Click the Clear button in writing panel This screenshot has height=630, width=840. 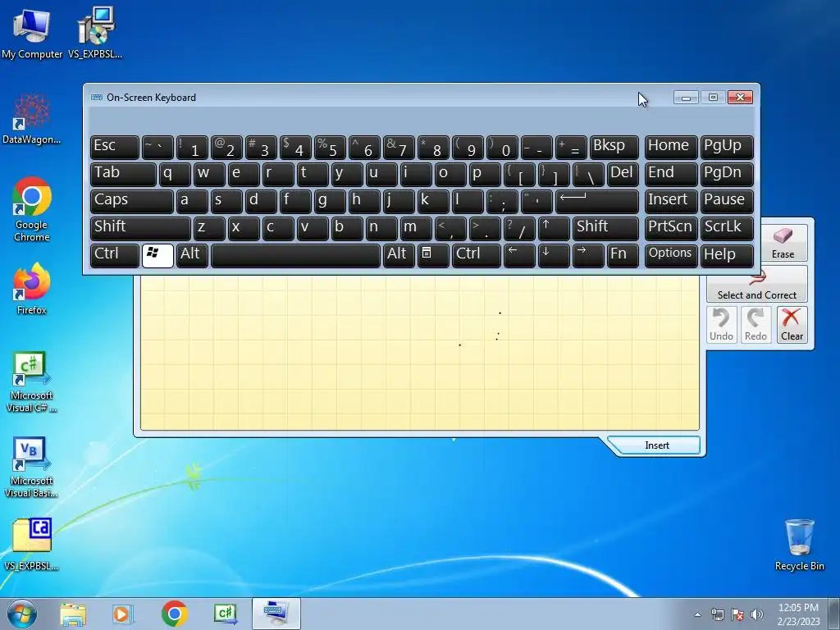pyautogui.click(x=792, y=325)
